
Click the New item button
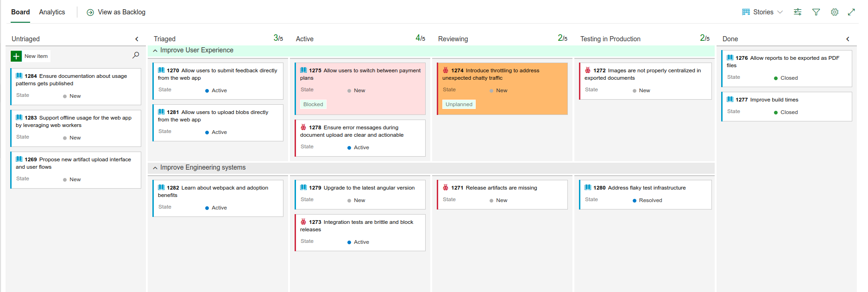[x=36, y=56]
